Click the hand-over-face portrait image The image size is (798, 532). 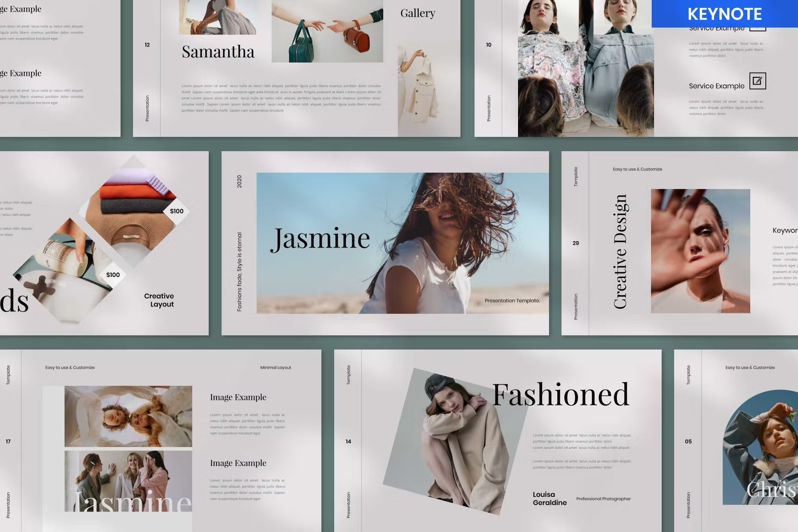pyautogui.click(x=700, y=251)
